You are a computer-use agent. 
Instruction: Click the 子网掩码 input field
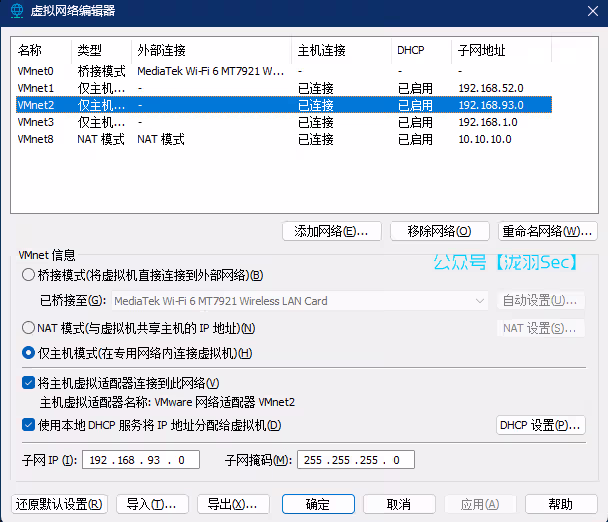(x=355, y=460)
